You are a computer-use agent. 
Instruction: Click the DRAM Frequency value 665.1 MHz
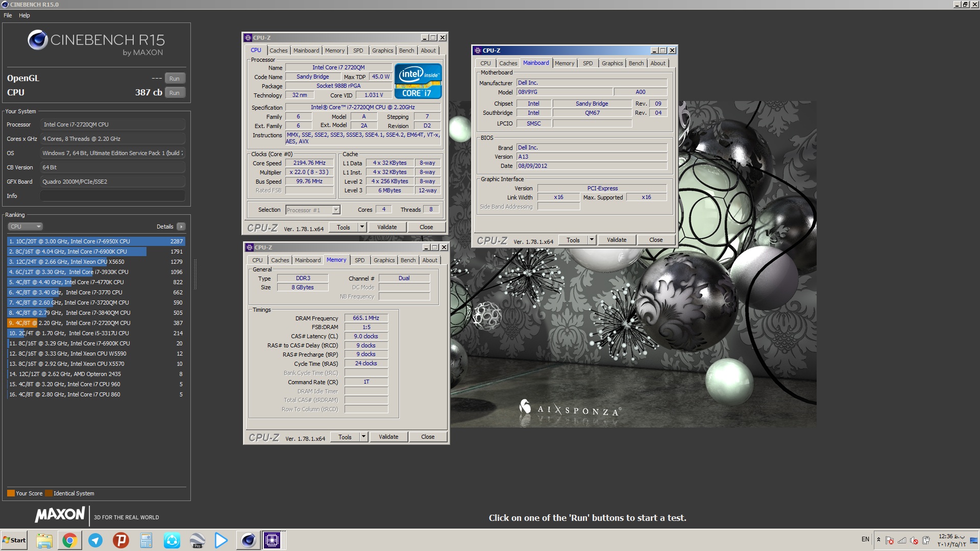366,318
